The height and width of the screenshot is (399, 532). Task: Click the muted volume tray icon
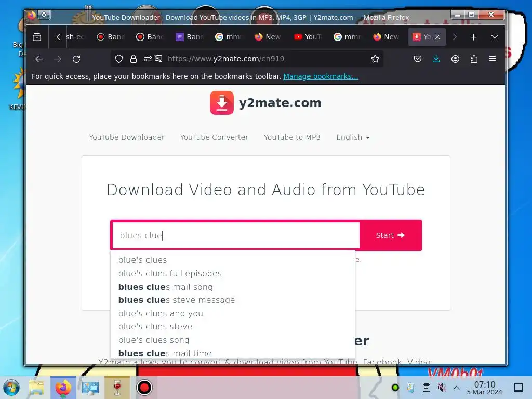[442, 388]
